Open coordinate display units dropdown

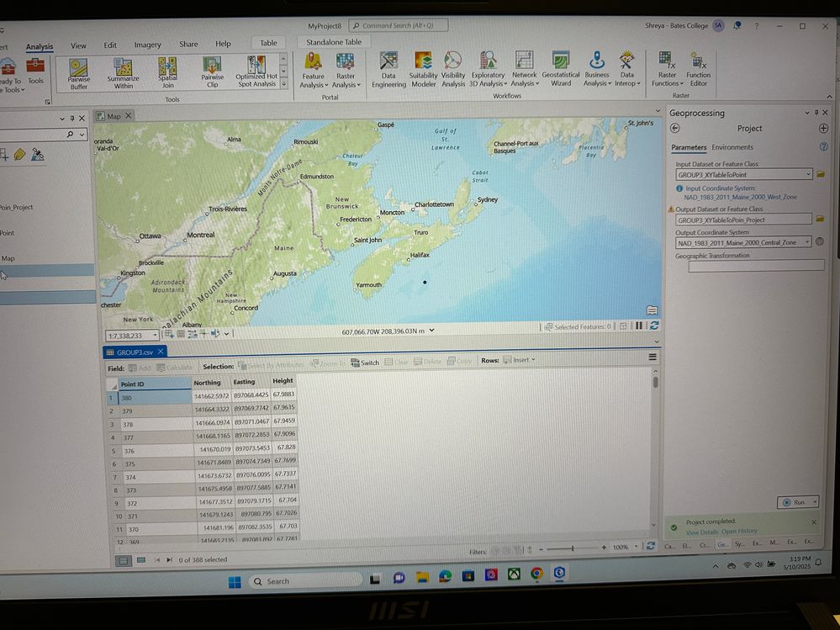[x=431, y=331]
